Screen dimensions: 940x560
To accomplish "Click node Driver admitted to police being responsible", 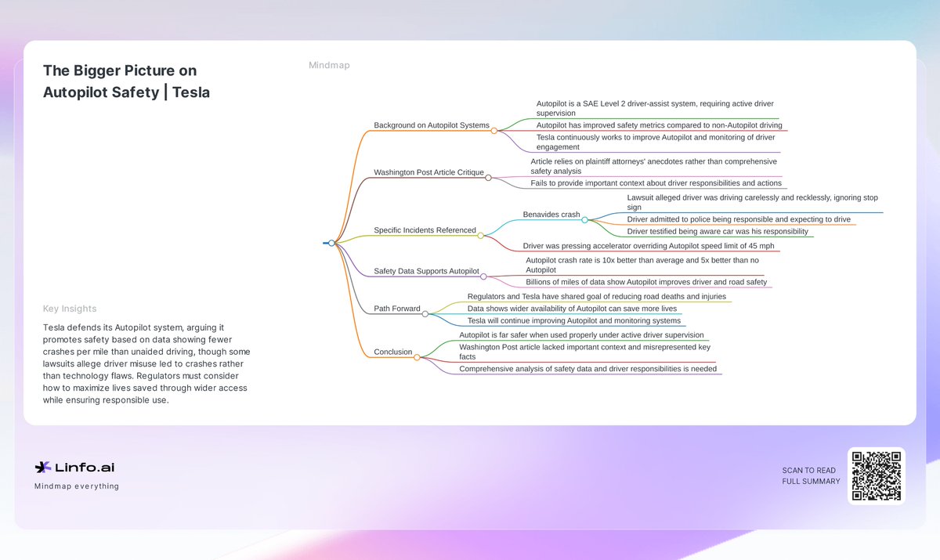I will tap(739, 219).
